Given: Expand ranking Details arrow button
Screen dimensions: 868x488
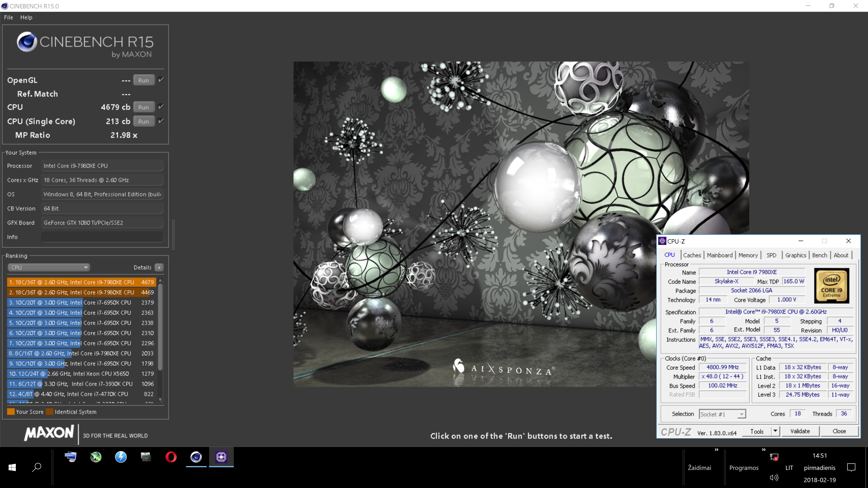Looking at the screenshot, I should click(x=159, y=267).
